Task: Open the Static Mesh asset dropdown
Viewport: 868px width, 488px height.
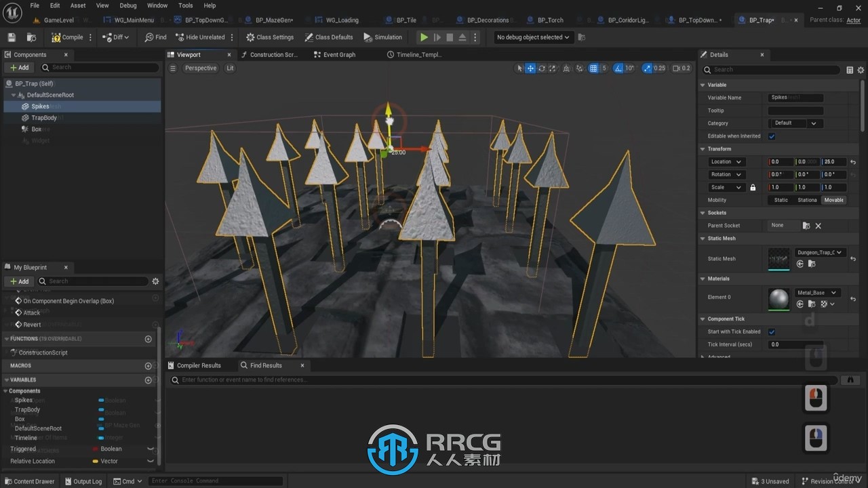Action: 820,252
